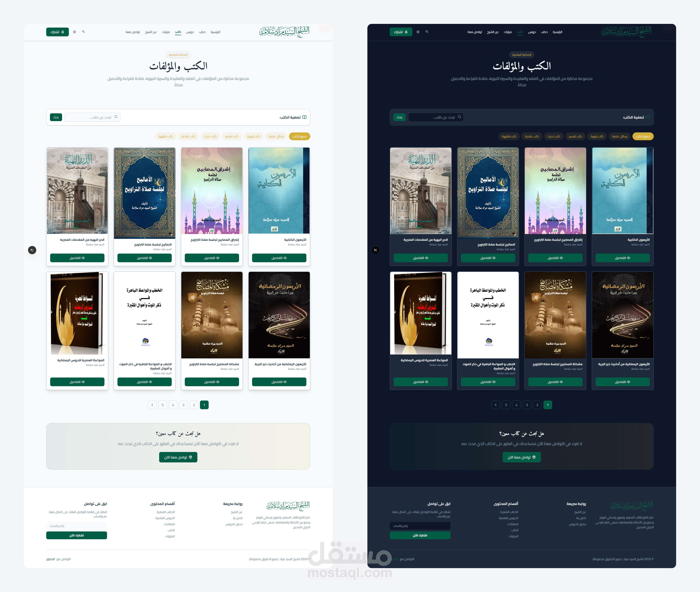Click bell icon on light-mode اشترك button
The width and height of the screenshot is (700, 592).
pyautogui.click(x=63, y=32)
